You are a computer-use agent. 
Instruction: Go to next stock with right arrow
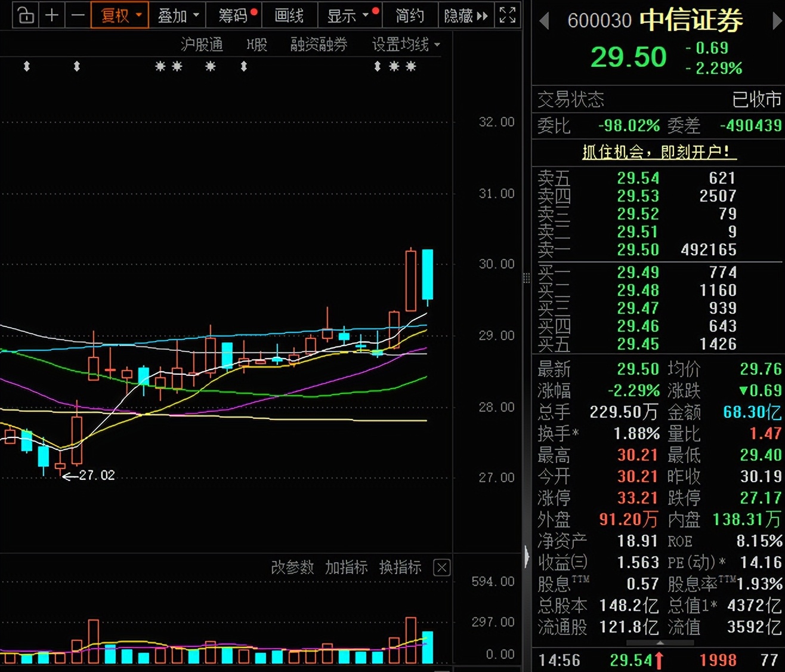pyautogui.click(x=777, y=21)
